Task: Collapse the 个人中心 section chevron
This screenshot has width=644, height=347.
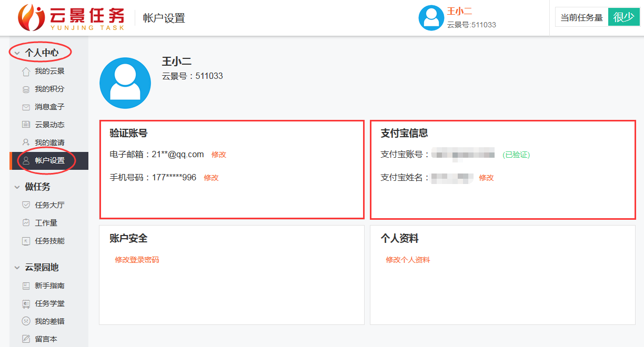Action: click(17, 53)
